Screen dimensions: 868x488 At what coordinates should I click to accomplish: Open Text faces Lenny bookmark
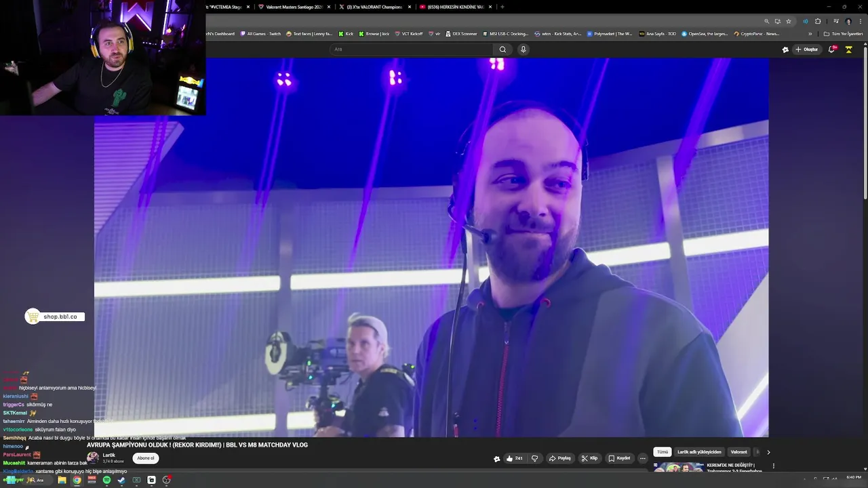click(x=309, y=34)
